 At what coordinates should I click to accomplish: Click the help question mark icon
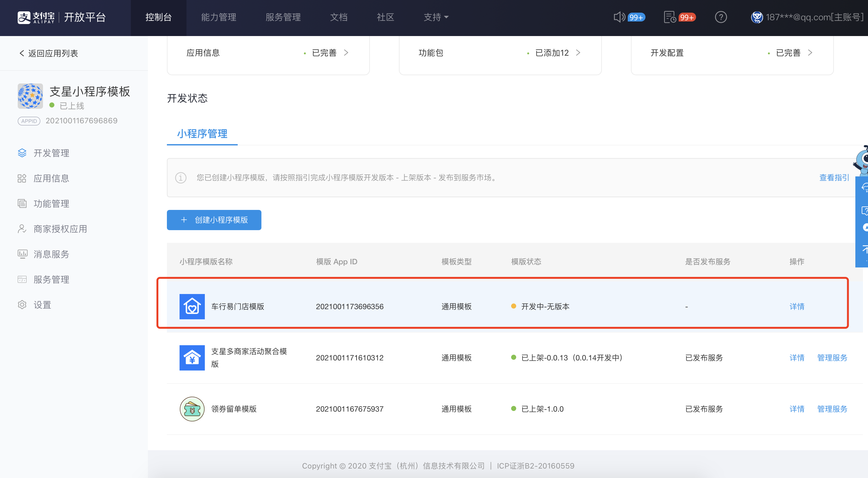pyautogui.click(x=721, y=17)
